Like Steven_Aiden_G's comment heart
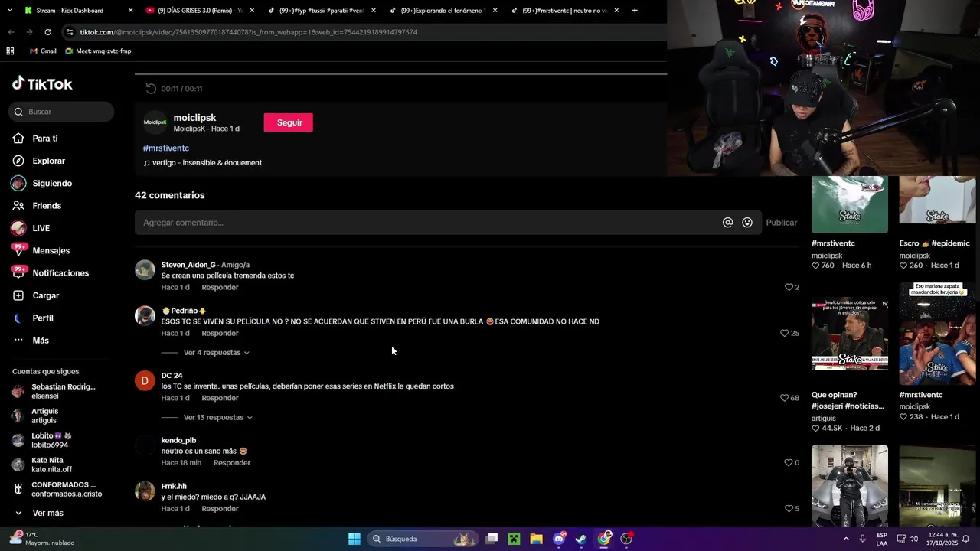 789,287
